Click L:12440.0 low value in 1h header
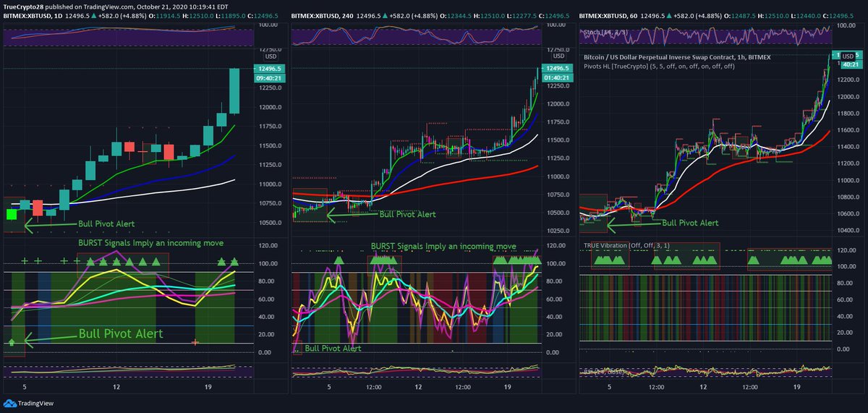Viewport: 868px width, 413px height. (x=805, y=14)
